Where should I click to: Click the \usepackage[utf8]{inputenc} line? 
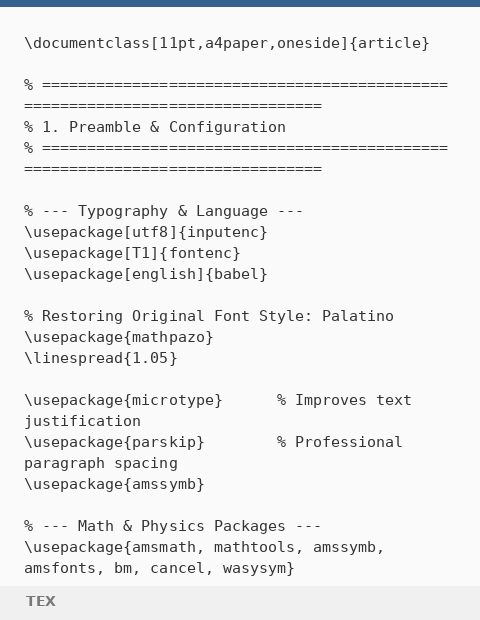[x=146, y=232]
